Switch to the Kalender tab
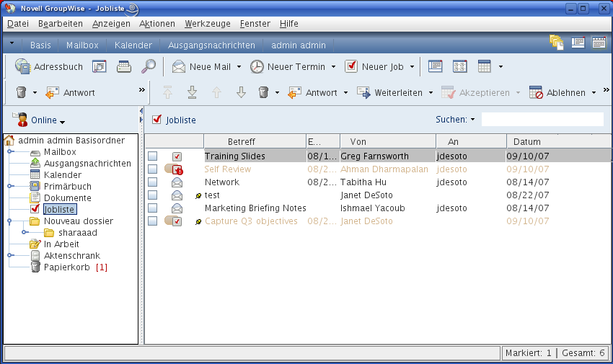This screenshot has height=364, width=613. 133,45
